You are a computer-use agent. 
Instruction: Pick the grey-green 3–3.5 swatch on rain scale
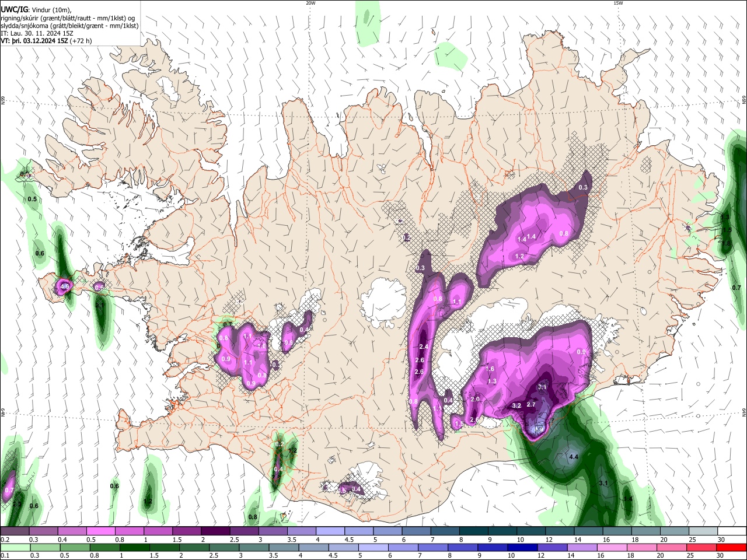tap(253, 547)
